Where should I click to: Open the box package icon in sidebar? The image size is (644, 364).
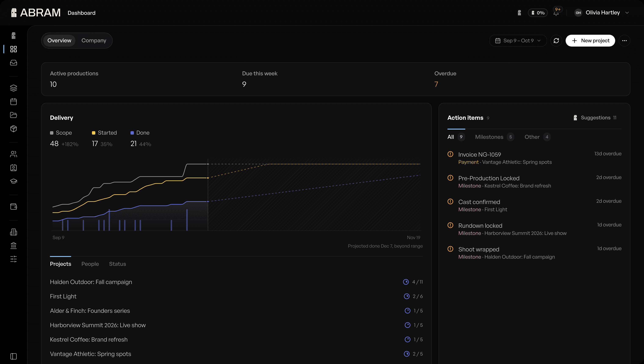14,128
